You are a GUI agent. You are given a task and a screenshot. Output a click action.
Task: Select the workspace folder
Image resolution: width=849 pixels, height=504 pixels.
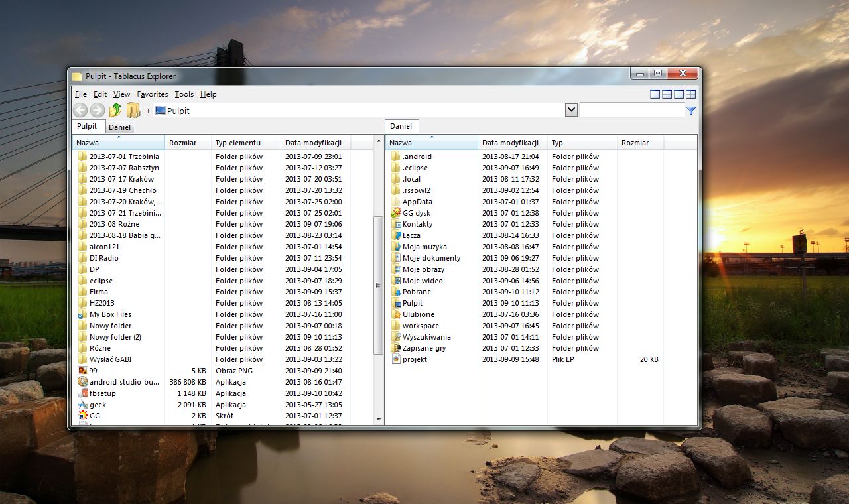(x=421, y=326)
